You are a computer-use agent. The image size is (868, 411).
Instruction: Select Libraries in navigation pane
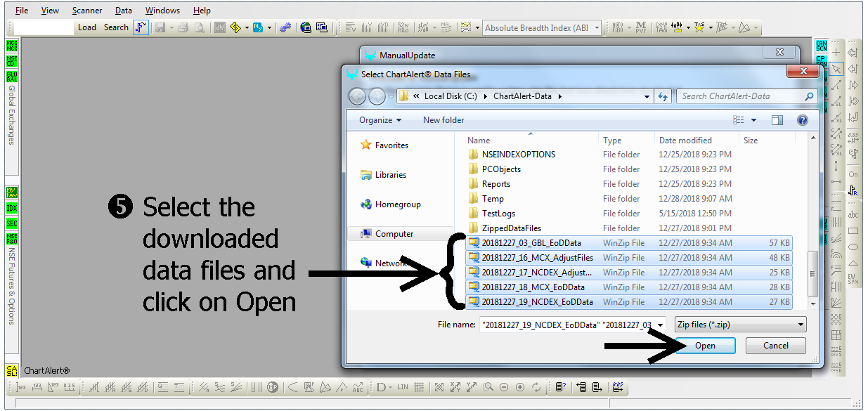click(x=390, y=175)
